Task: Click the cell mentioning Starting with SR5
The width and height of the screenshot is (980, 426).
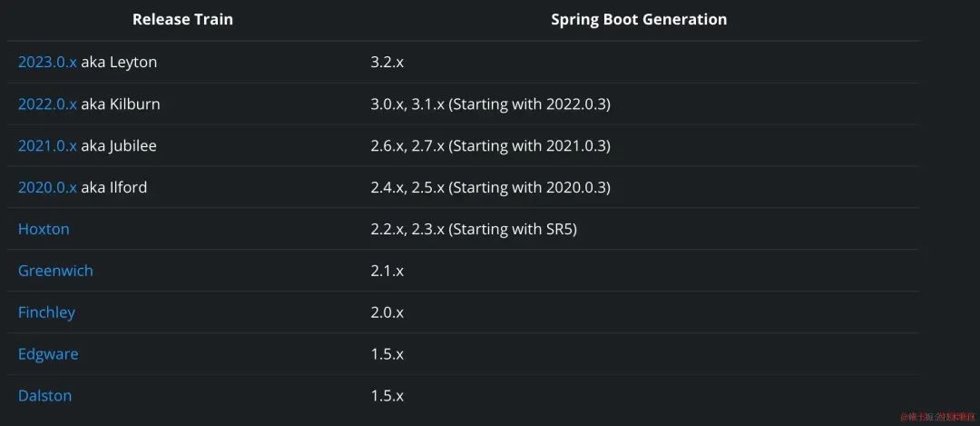Action: point(473,229)
